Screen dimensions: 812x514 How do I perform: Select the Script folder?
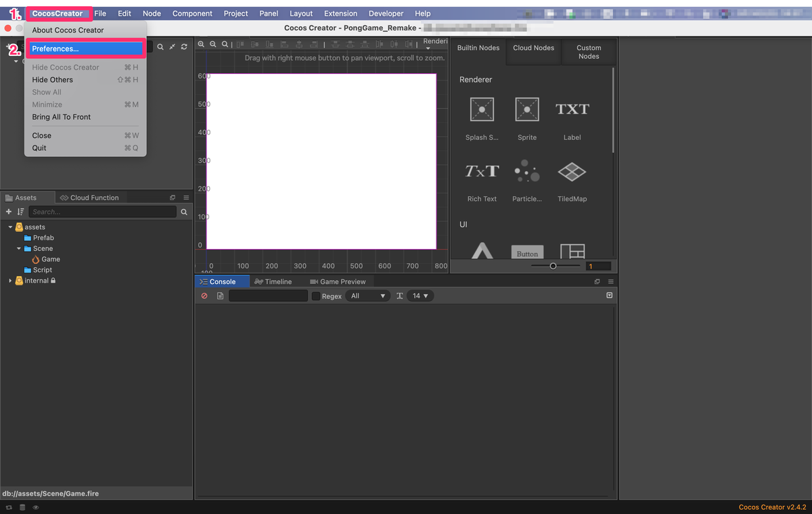pos(38,270)
